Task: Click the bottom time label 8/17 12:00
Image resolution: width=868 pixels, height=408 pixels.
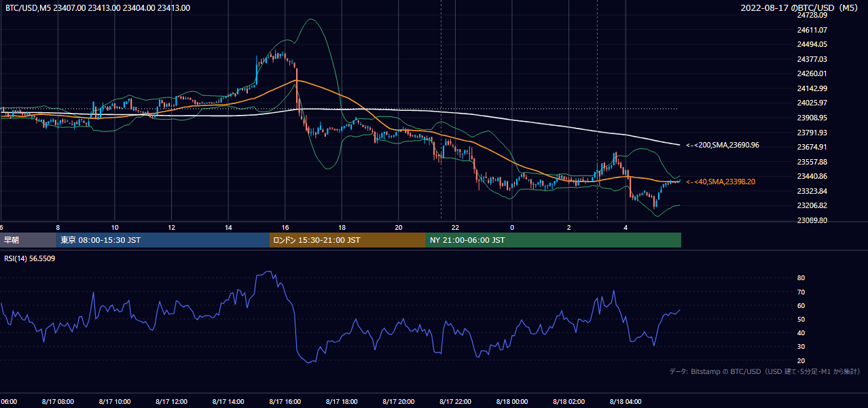Action: pyautogui.click(x=172, y=402)
